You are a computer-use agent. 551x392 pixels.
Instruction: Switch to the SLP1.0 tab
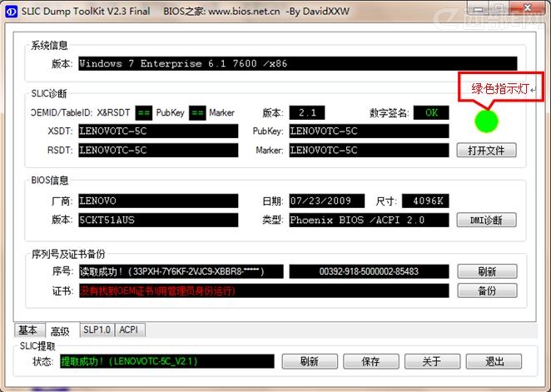click(x=96, y=330)
